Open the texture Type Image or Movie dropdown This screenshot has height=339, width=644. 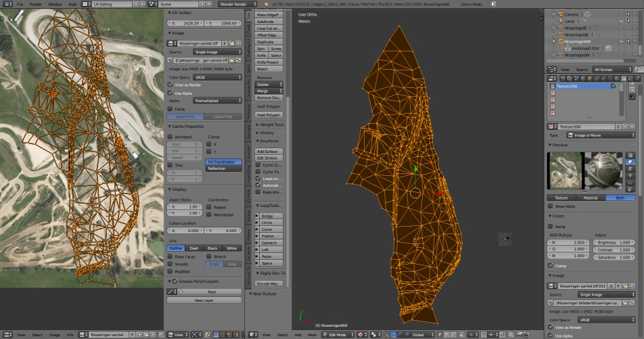pyautogui.click(x=601, y=135)
